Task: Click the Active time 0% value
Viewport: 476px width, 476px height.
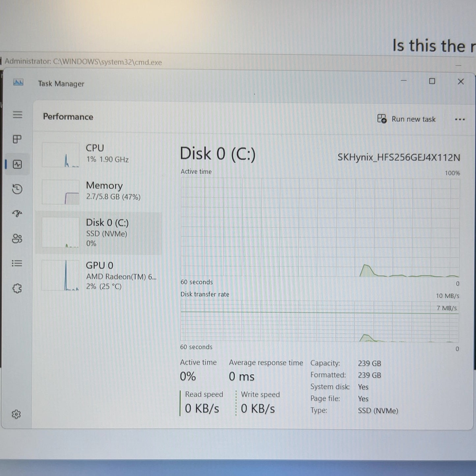Action: click(188, 376)
